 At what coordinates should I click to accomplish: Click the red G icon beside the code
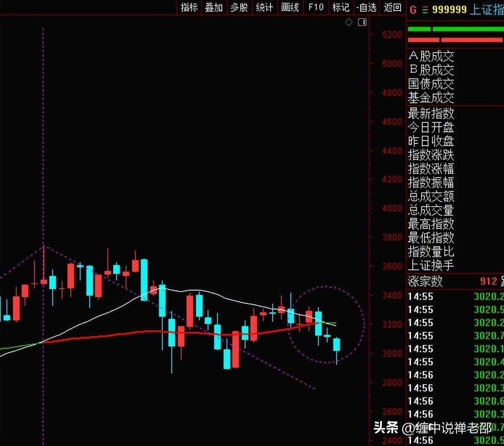[x=413, y=10]
